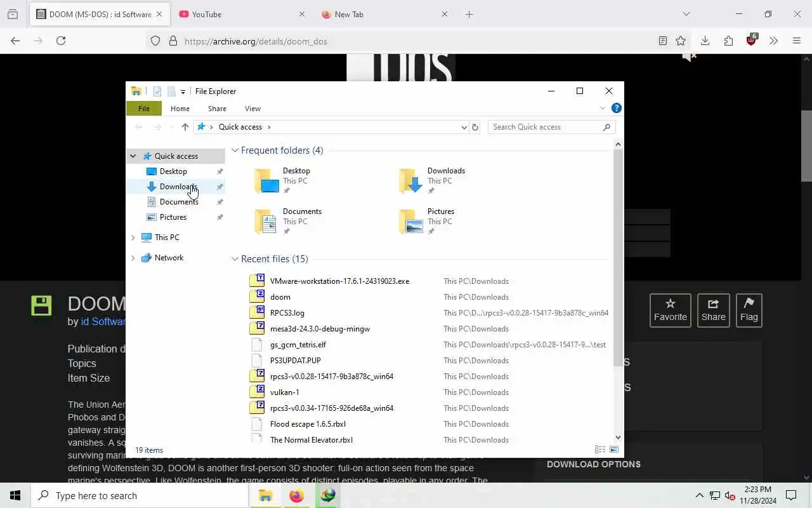
Task: Open the notification center icon
Action: 791,495
